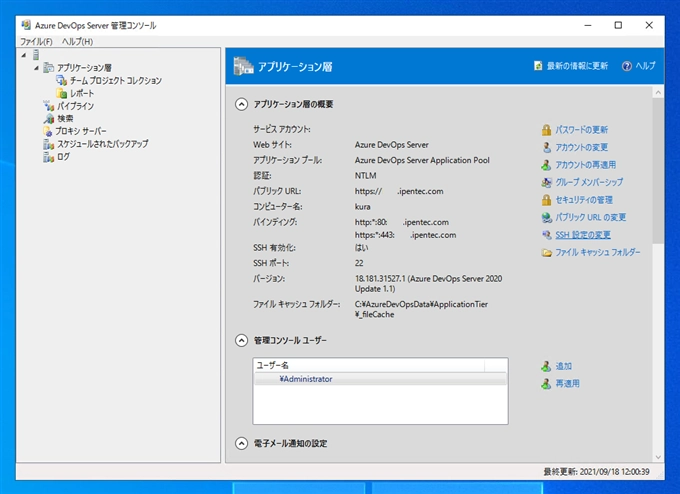
Task: Click the user icon for アカウントの再適用
Action: [x=546, y=165]
